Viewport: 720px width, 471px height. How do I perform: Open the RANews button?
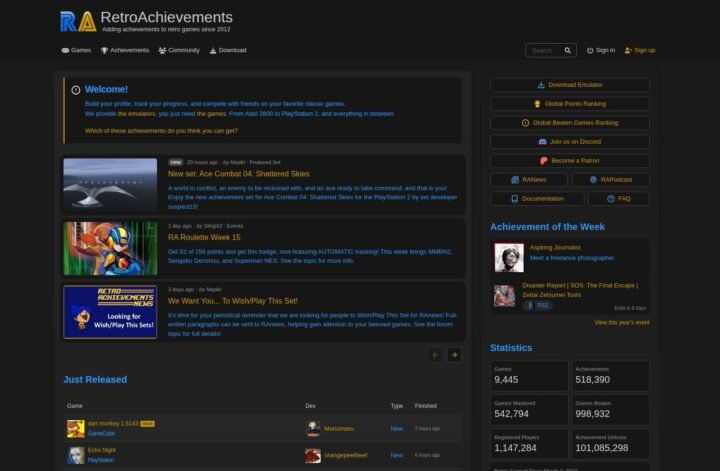529,179
